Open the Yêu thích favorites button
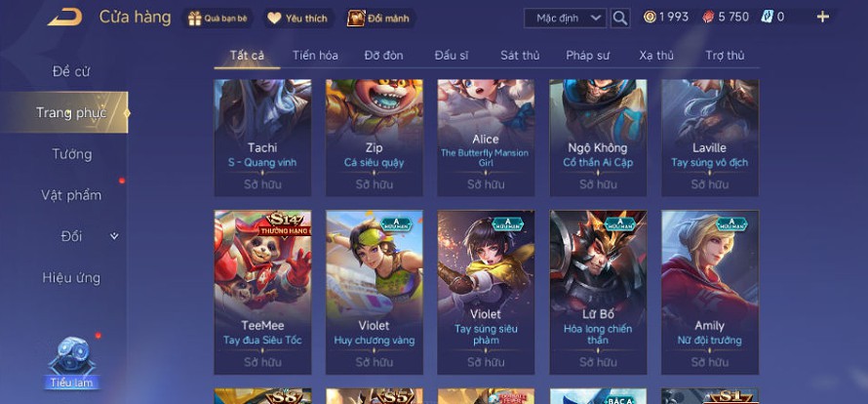This screenshot has height=404, width=868. coord(299,19)
